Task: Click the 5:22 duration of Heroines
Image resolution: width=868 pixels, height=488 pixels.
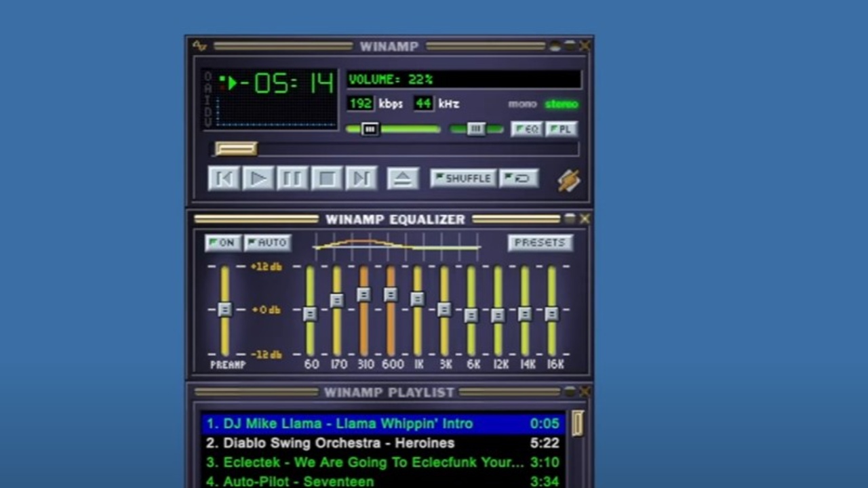Action: click(x=545, y=443)
